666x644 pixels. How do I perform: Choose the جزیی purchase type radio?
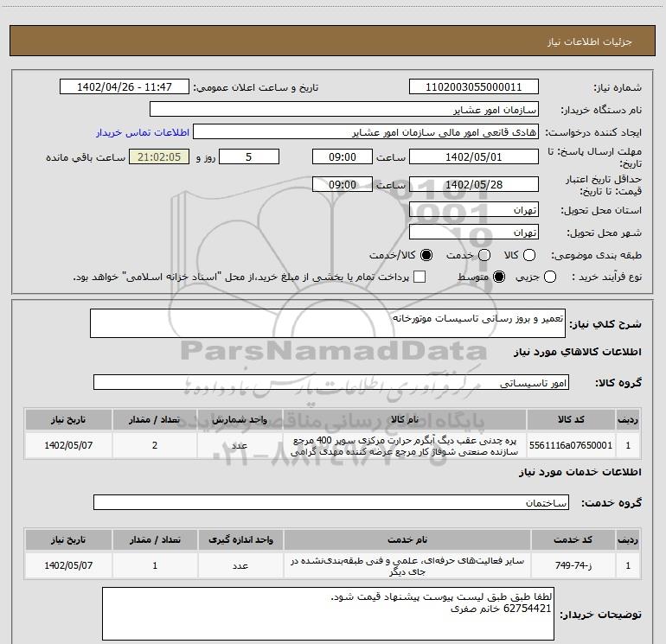[550, 277]
